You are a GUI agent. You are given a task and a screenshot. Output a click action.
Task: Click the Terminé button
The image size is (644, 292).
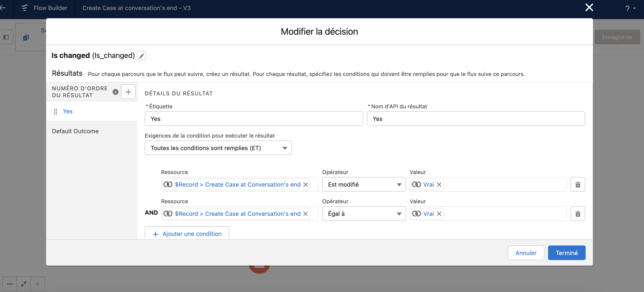[567, 253]
